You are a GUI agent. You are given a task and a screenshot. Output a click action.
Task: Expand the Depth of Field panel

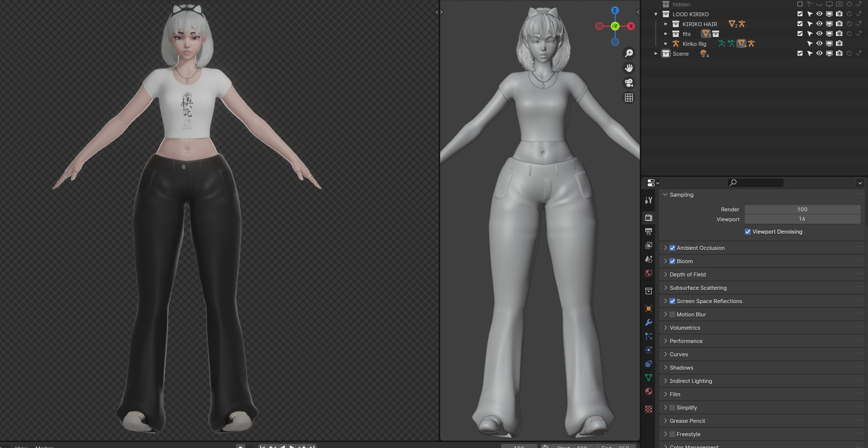(665, 275)
